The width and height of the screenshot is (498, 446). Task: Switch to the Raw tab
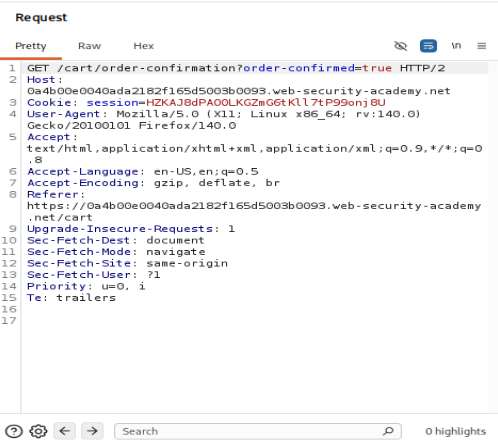pyautogui.click(x=89, y=46)
